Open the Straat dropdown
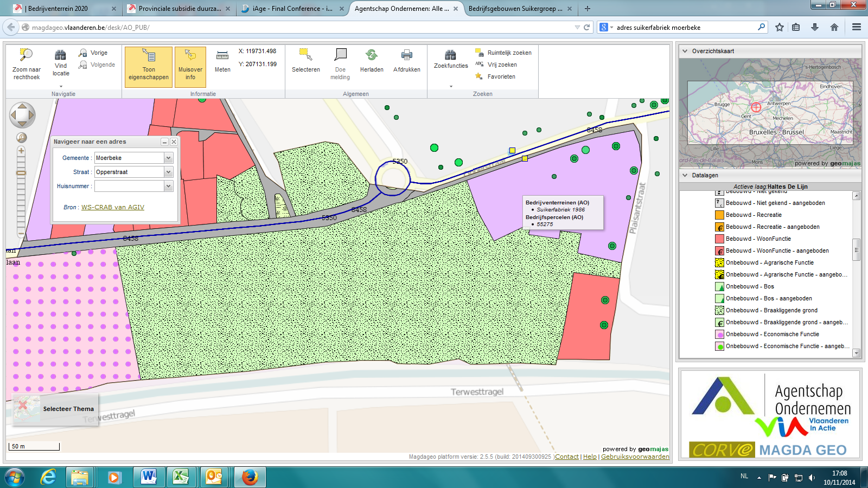 168,172
